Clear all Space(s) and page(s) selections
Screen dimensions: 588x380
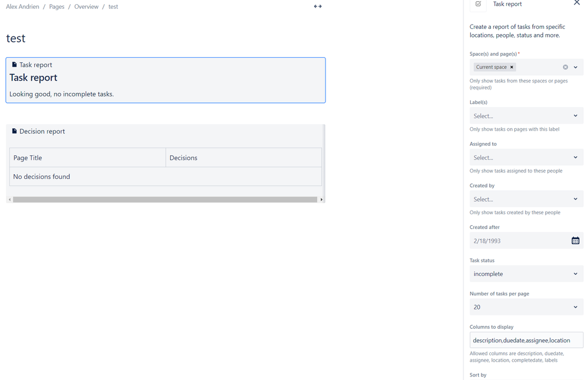[566, 67]
